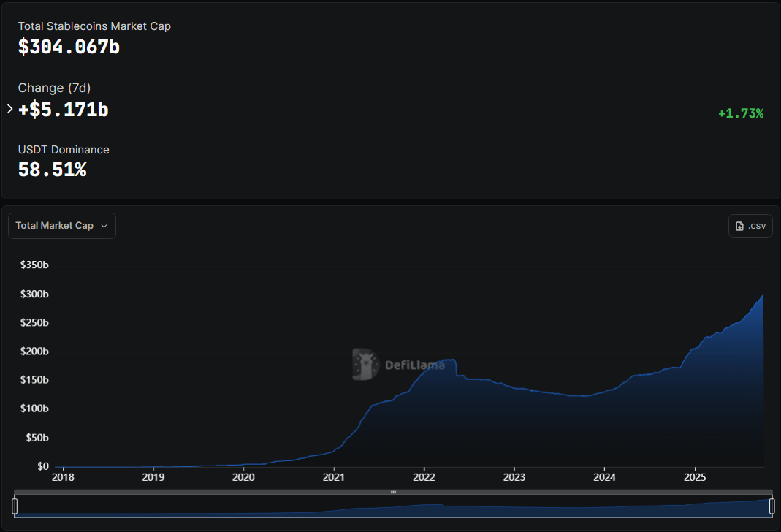Click the green +1.73% change indicator

click(x=740, y=113)
